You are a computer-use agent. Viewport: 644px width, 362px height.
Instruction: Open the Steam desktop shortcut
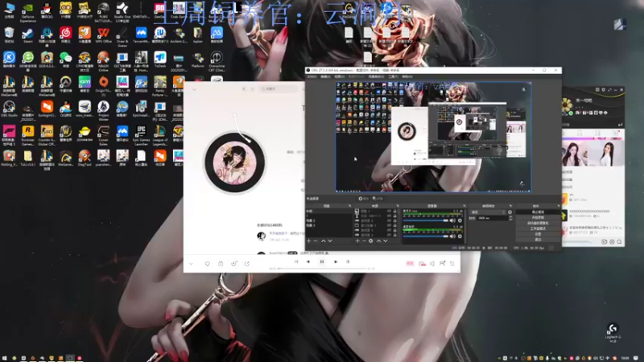[x=28, y=35]
